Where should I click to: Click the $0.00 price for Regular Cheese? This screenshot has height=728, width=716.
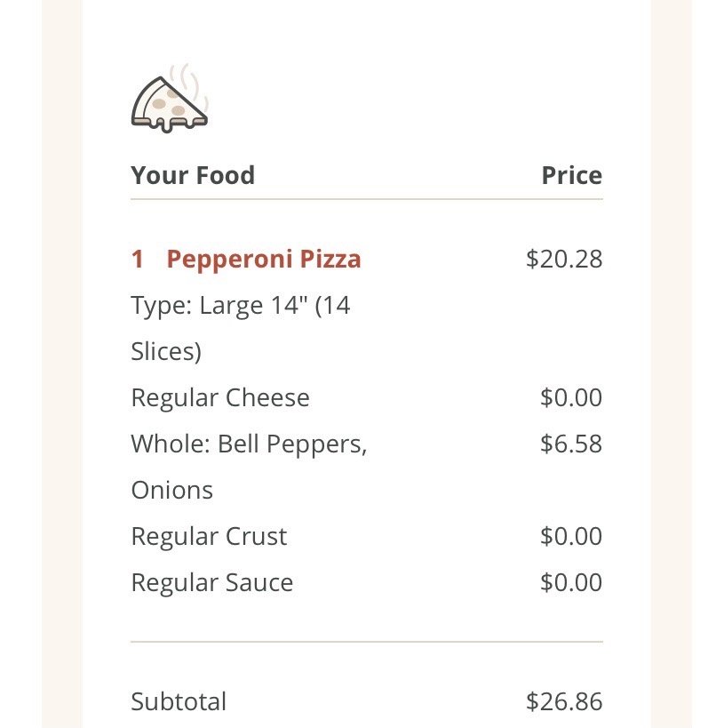[570, 397]
